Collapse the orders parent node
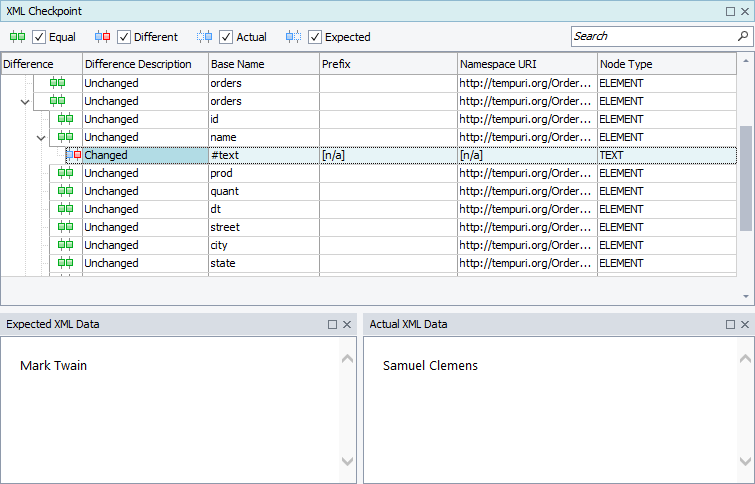755x484 pixels. 25,101
